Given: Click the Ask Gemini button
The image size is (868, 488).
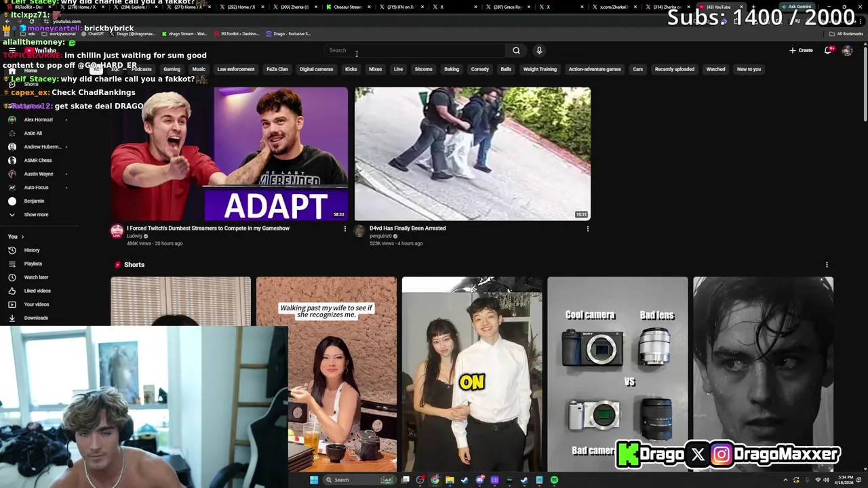Looking at the screenshot, I should pyautogui.click(x=797, y=7).
